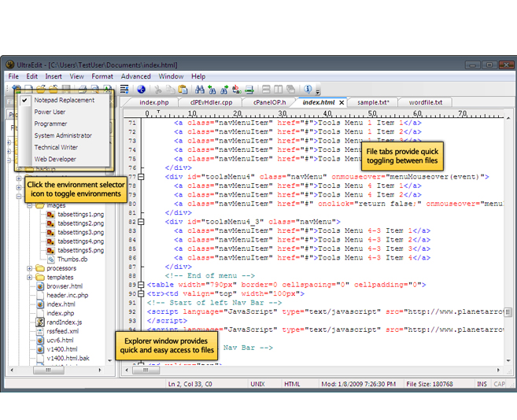Open the File menu
Image resolution: width=517 pixels, height=420 pixels.
pyautogui.click(x=13, y=76)
